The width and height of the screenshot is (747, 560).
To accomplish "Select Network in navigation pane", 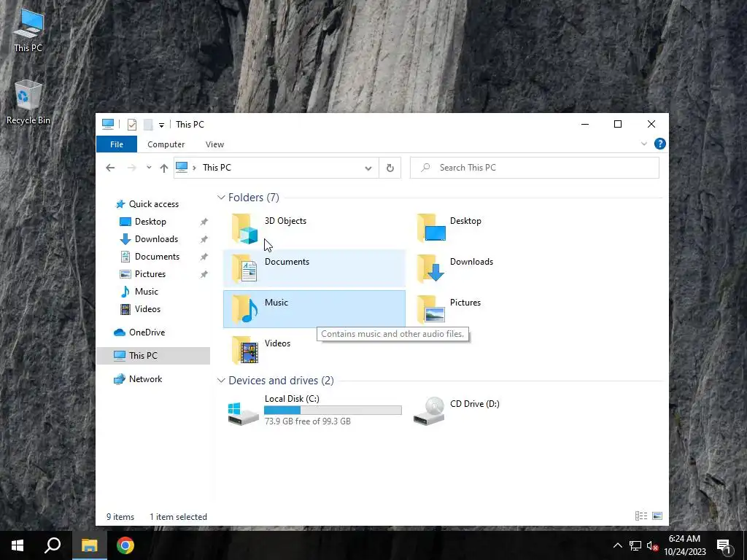I will (x=145, y=379).
